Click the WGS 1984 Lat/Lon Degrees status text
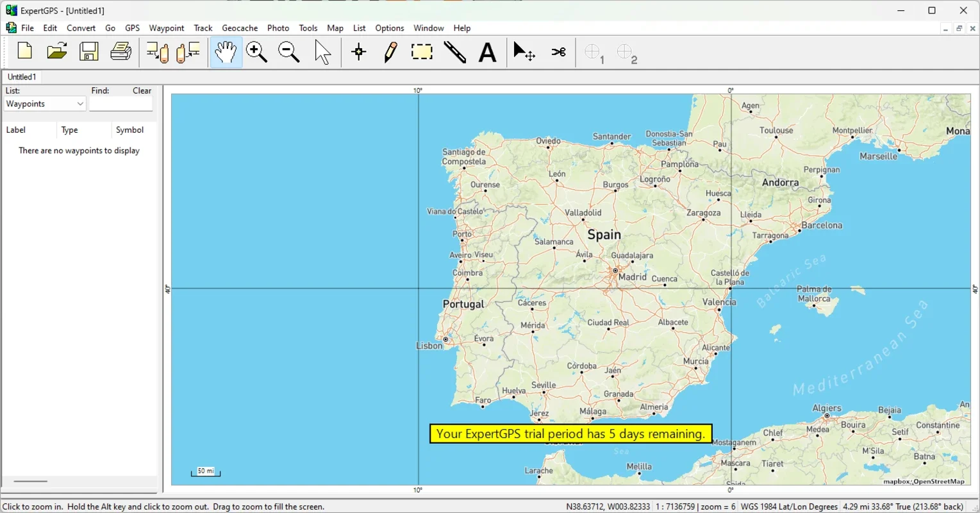 tap(790, 507)
